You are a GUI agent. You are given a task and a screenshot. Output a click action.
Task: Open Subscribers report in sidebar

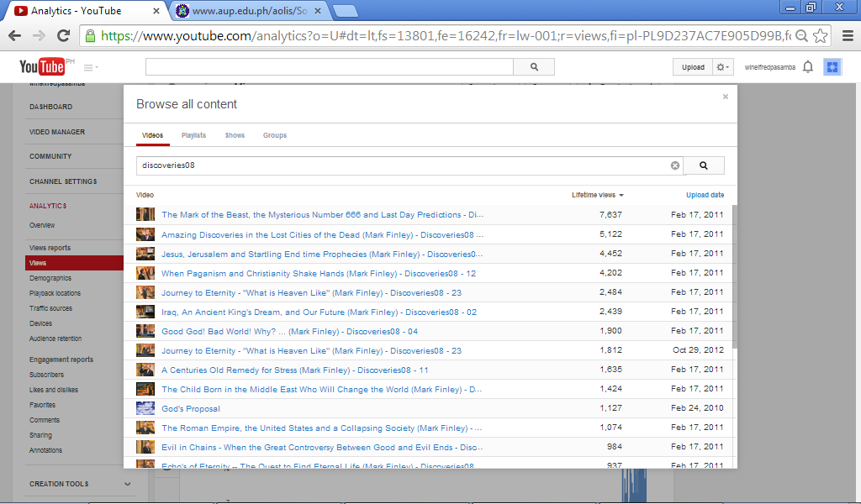[47, 375]
